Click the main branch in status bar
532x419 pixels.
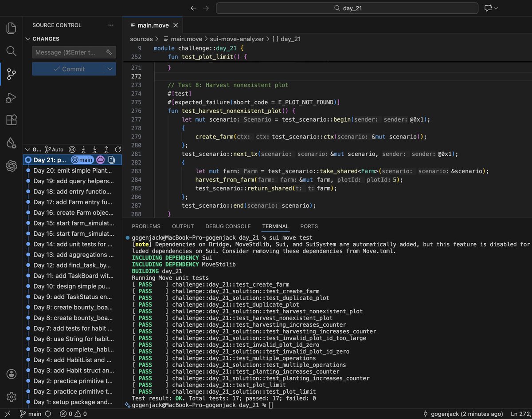click(31, 414)
